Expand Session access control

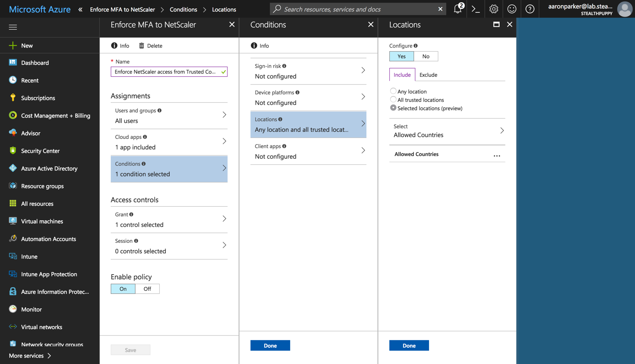click(169, 246)
